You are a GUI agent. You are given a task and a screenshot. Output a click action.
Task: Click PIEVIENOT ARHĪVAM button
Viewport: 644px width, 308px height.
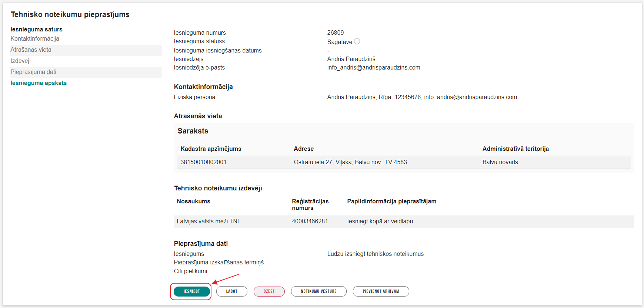(381, 291)
